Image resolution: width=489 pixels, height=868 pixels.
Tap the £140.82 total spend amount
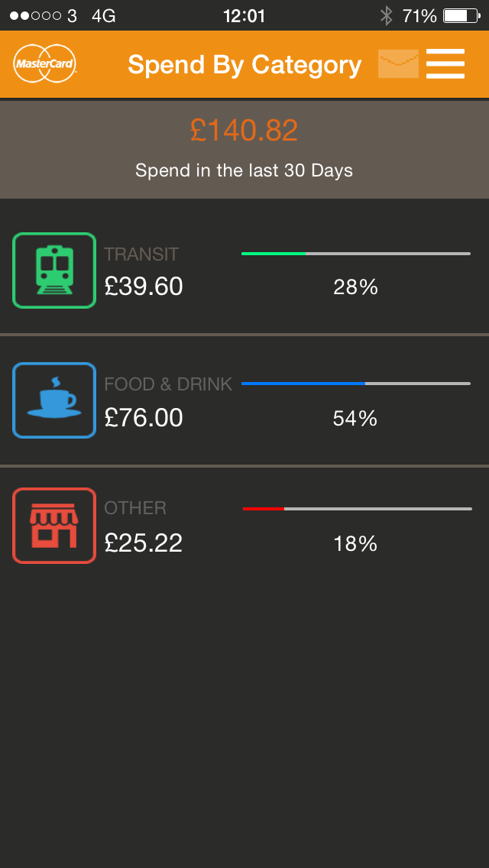[x=244, y=131]
